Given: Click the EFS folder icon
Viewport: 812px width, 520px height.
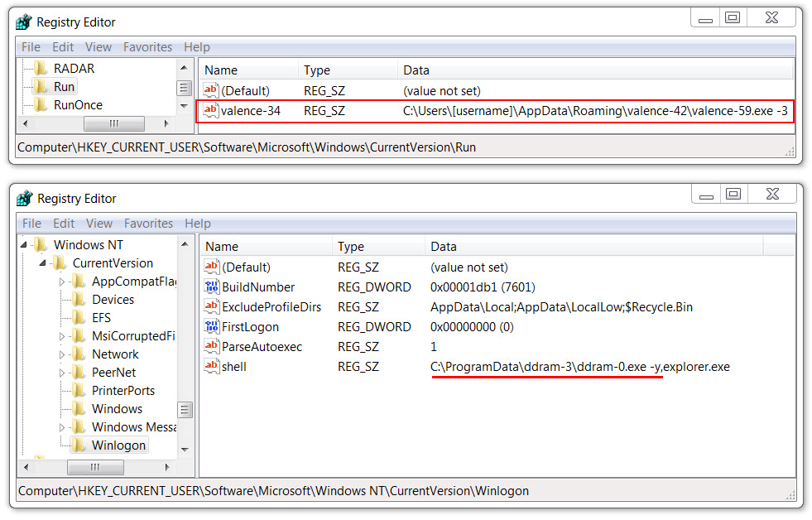Looking at the screenshot, I should click(79, 317).
